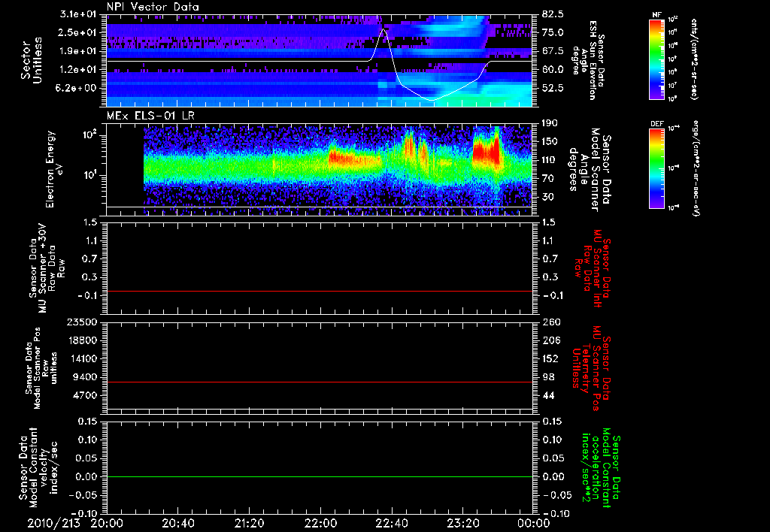Click the '75.0' elevation angle tick
The image size is (770, 532).
(x=553, y=32)
